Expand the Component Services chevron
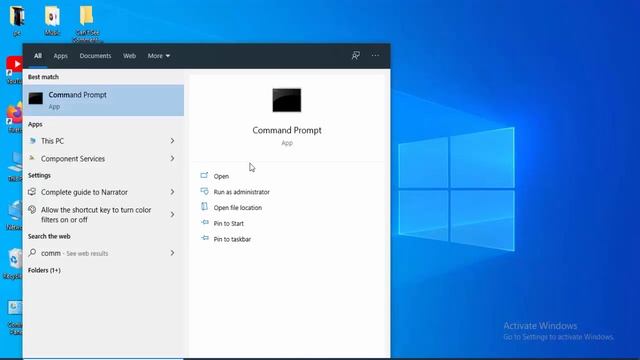Image resolution: width=640 pixels, height=360 pixels. point(172,158)
